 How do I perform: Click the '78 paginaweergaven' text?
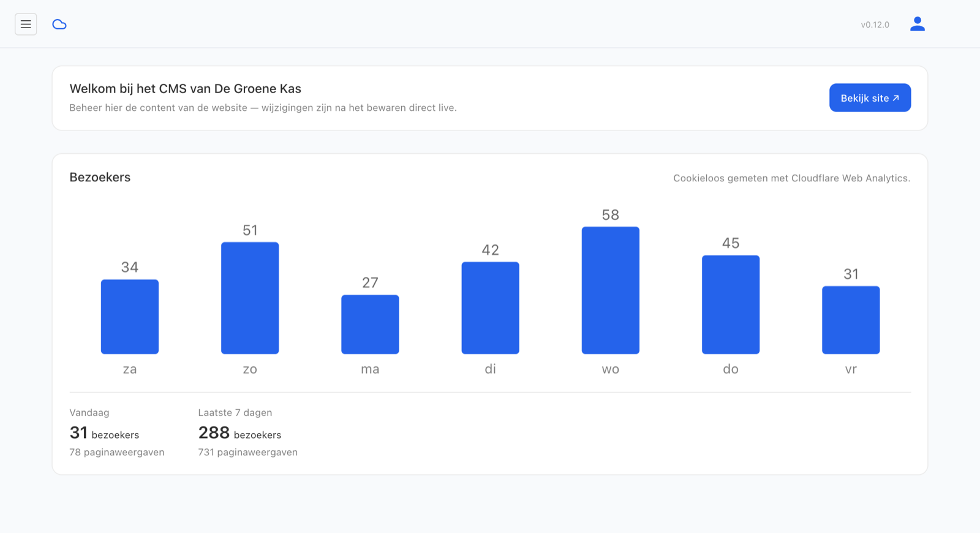pyautogui.click(x=117, y=452)
